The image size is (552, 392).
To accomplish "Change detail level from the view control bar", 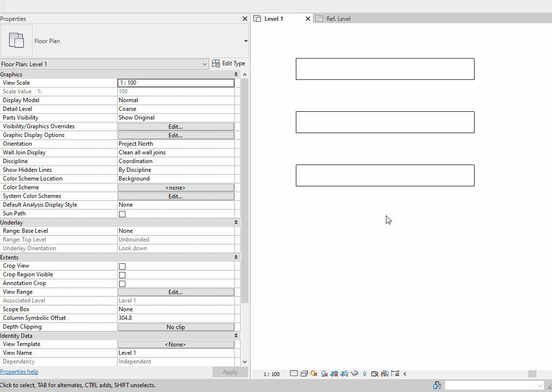I will tap(294, 374).
